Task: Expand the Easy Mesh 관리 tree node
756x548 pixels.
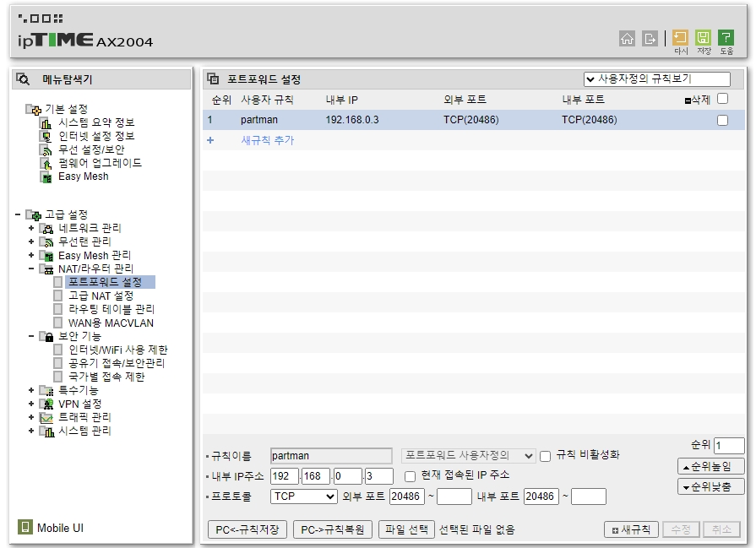Action: point(31,255)
